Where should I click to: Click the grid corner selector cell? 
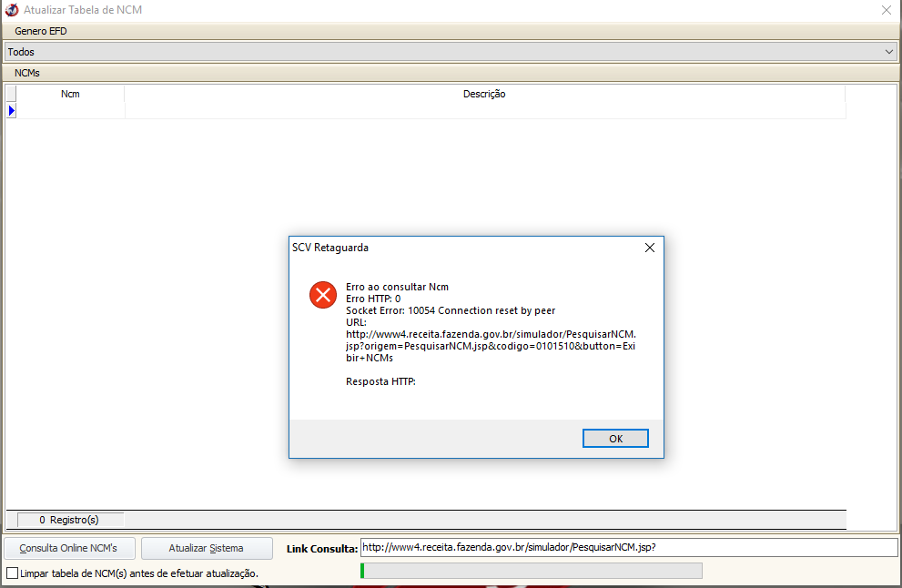click(11, 94)
